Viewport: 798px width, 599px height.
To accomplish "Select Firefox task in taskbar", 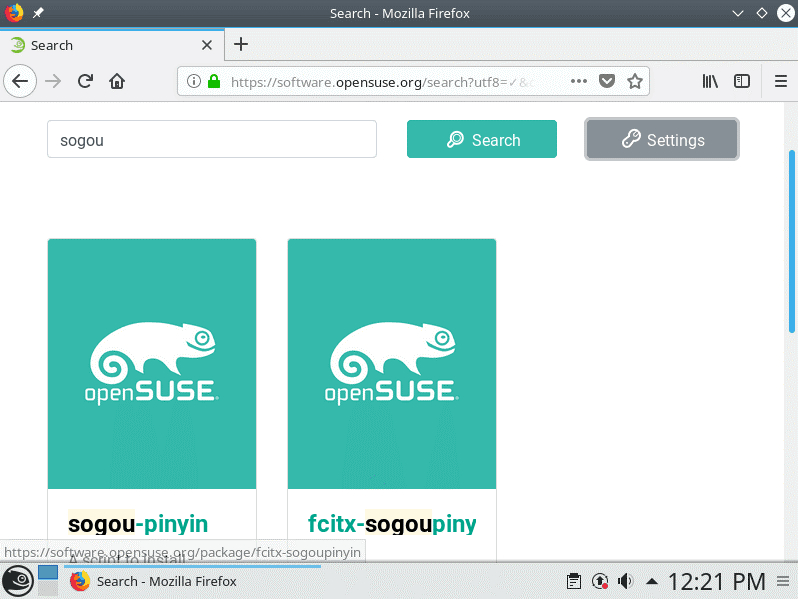I will (x=192, y=581).
